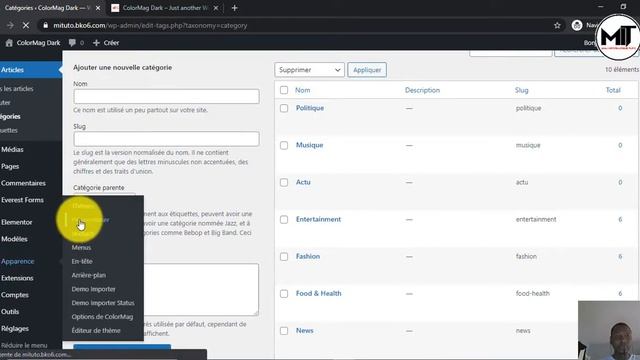Bookmark this page with the star icon
Viewport: 640px width, 360px height.
pos(557,25)
